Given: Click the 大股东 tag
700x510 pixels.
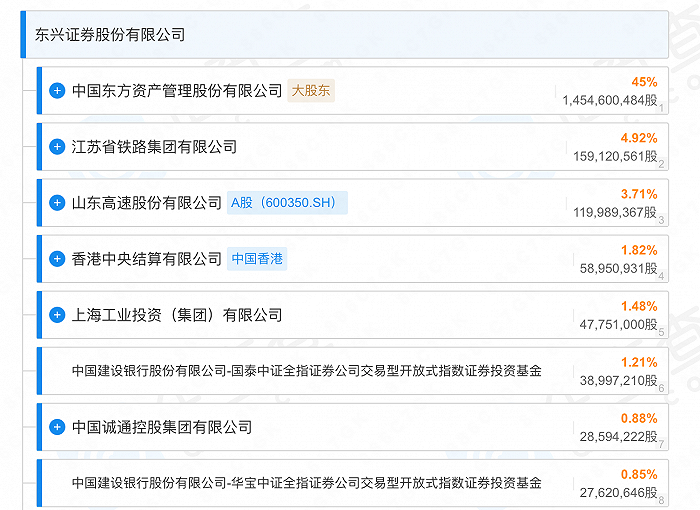Looking at the screenshot, I should (311, 91).
